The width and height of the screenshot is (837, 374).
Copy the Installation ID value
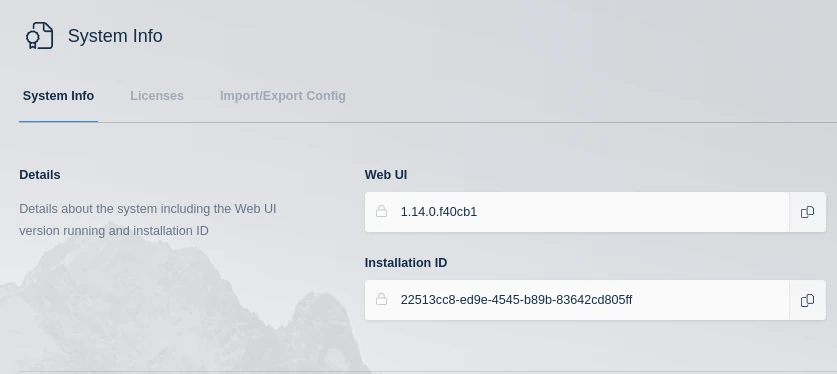(807, 300)
